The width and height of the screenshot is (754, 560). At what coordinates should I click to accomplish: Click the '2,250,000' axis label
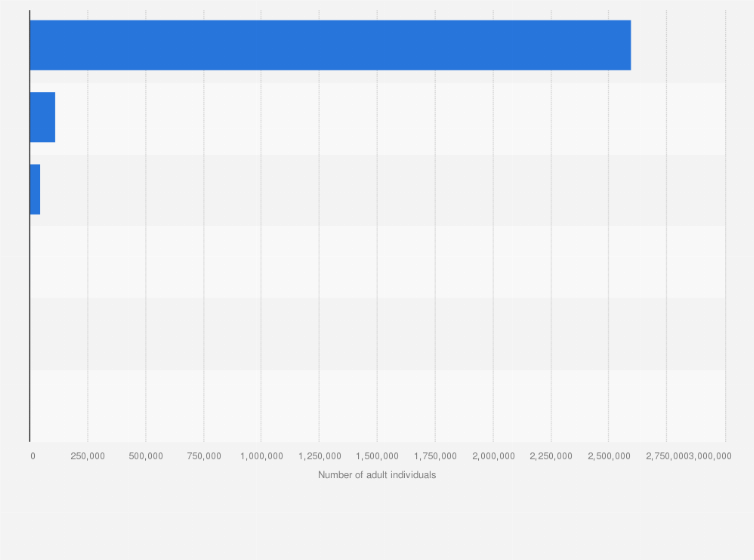[551, 456]
